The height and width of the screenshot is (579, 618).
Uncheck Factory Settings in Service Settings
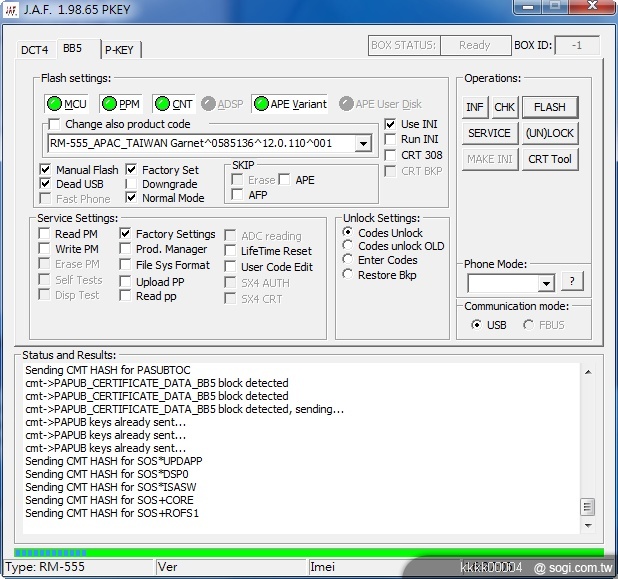point(125,234)
